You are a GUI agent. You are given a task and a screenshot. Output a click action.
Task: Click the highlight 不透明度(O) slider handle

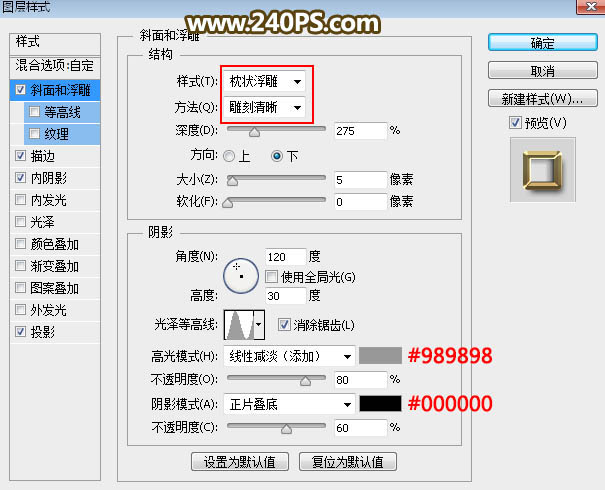pyautogui.click(x=305, y=381)
